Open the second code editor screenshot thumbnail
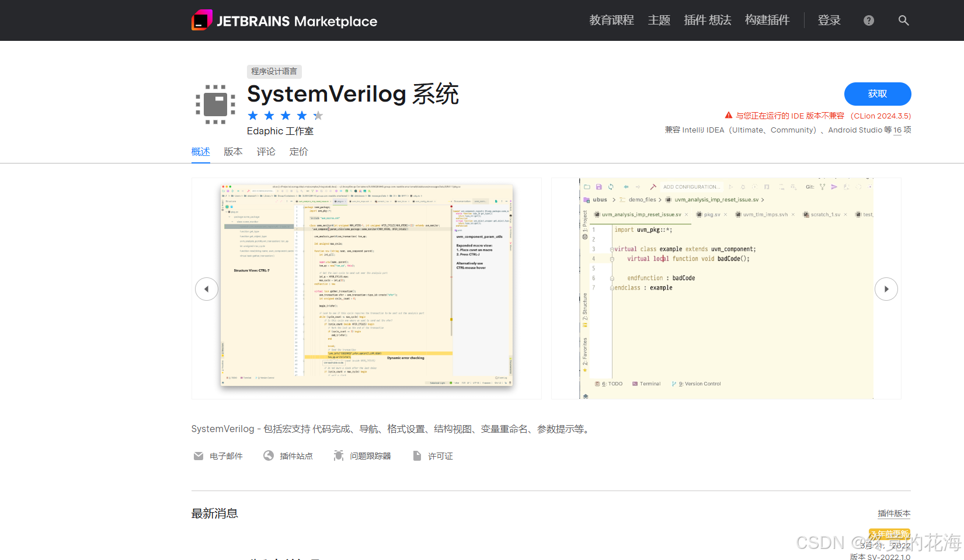This screenshot has height=560, width=964. point(726,288)
